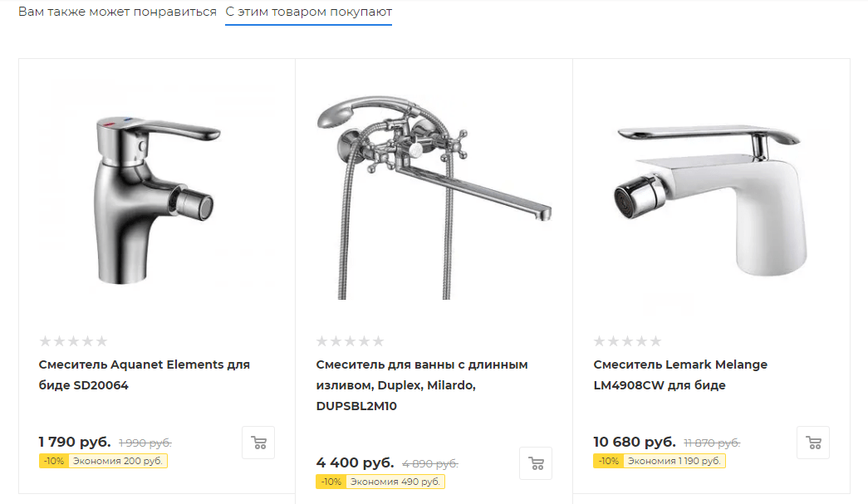Viewport: 868px width, 504px height.
Task: Open 'Смеситель Lemark Melange LM4908CW' product link
Action: [680, 374]
